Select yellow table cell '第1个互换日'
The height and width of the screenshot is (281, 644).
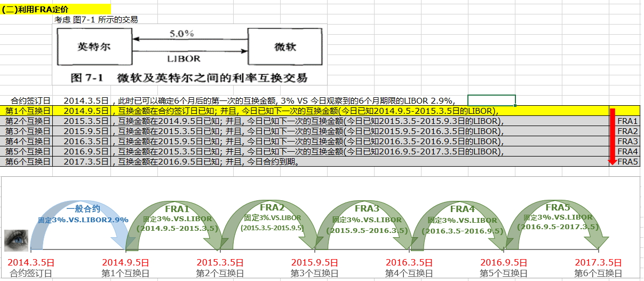26,111
